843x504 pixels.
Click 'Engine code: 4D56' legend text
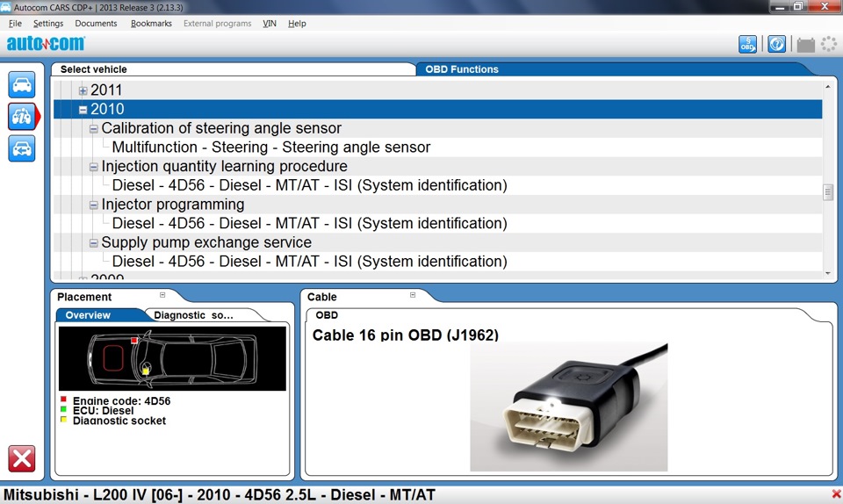[x=121, y=401]
